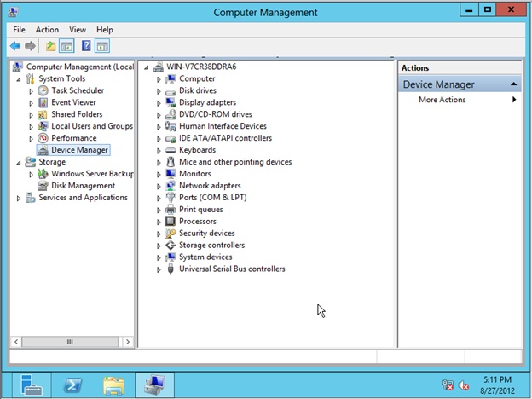This screenshot has height=399, width=532.
Task: Toggle the Show/Hide Action Pane icon
Action: coord(102,46)
